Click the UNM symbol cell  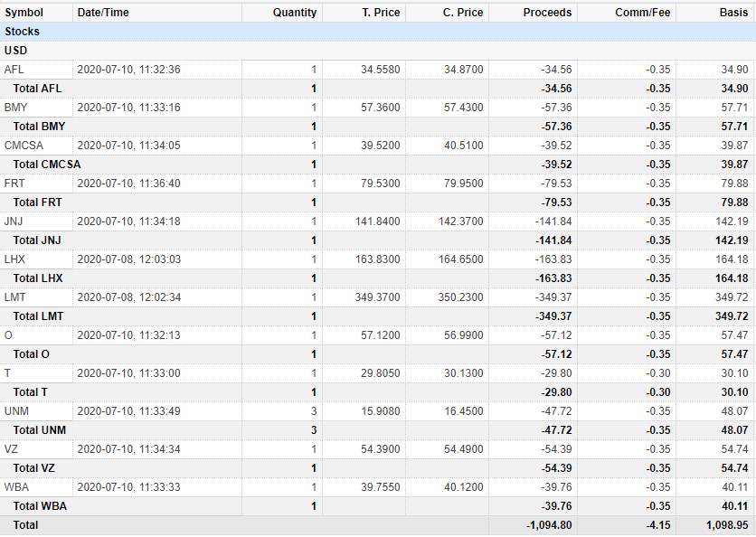pos(16,411)
